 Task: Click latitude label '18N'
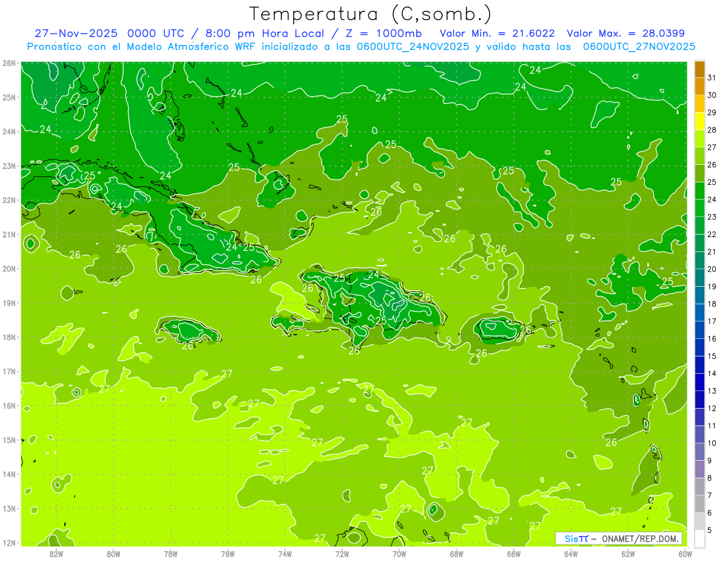pos(10,337)
